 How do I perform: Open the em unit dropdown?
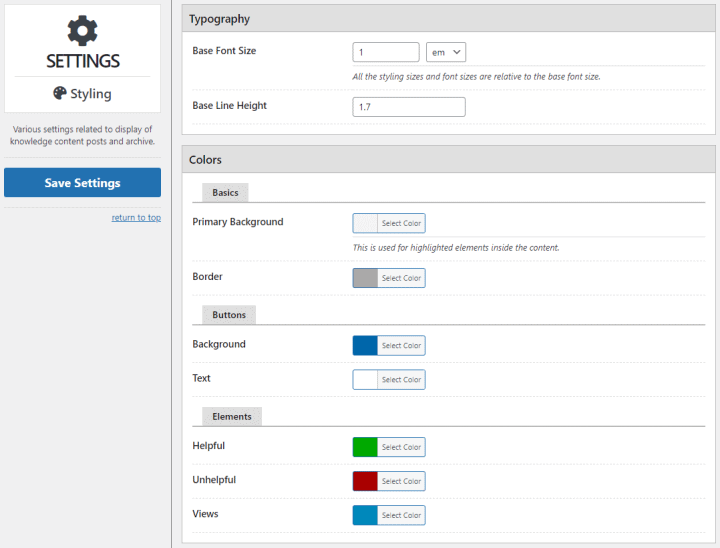[446, 52]
